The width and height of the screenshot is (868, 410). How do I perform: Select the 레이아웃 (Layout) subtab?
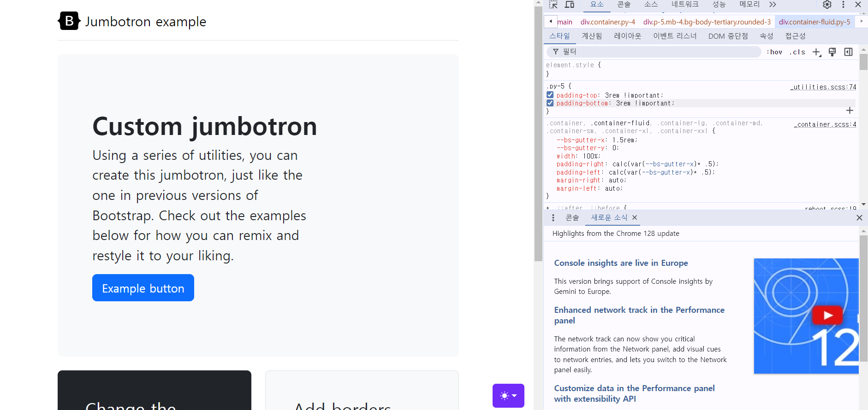pyautogui.click(x=628, y=36)
